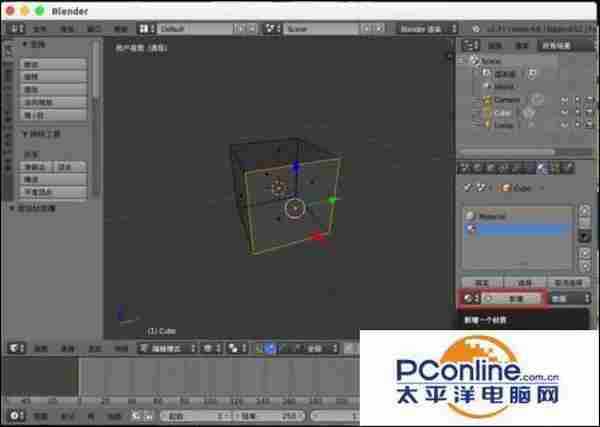Open the active Material properties tab icon

point(542,168)
